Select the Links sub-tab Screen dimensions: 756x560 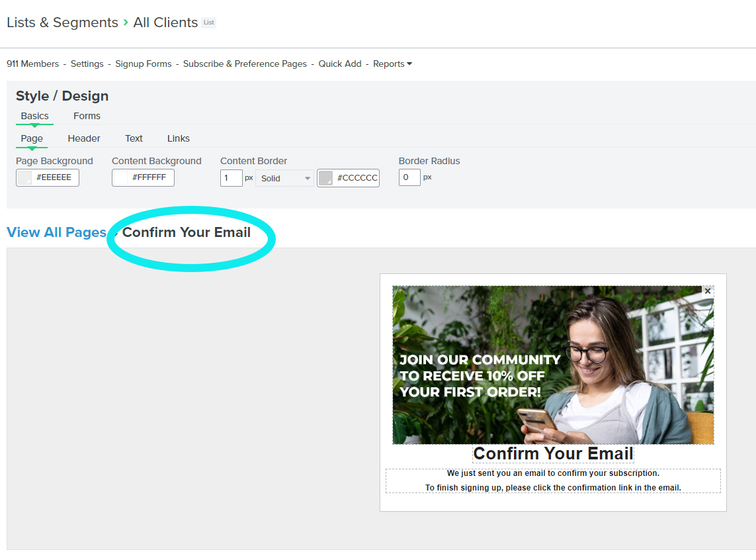point(179,138)
